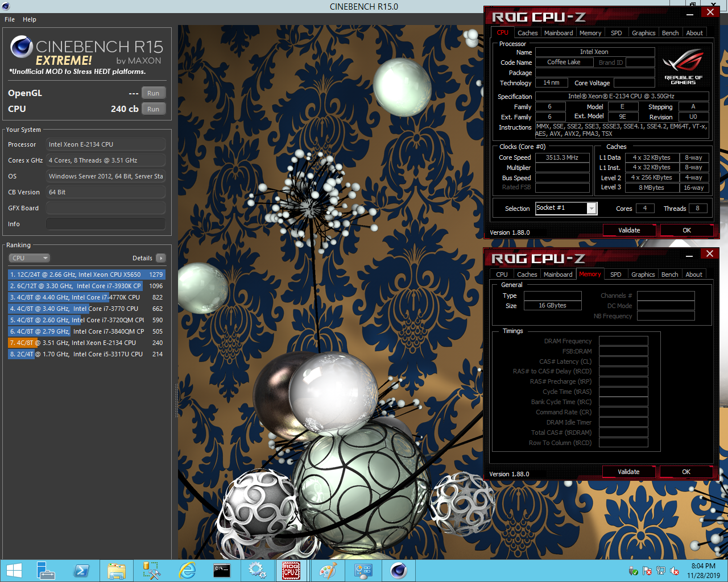Screen dimensions: 728x582
Task: Minimize the top ROG CPU-Z window
Action: coord(690,14)
